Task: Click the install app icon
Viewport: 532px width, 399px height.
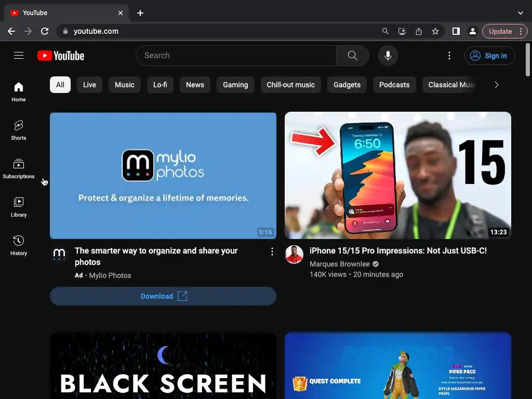Action: 402,31
